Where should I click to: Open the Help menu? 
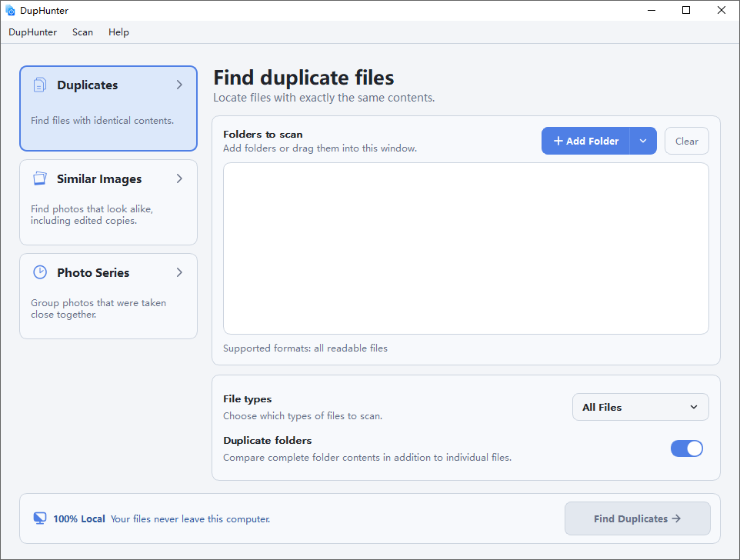(118, 32)
